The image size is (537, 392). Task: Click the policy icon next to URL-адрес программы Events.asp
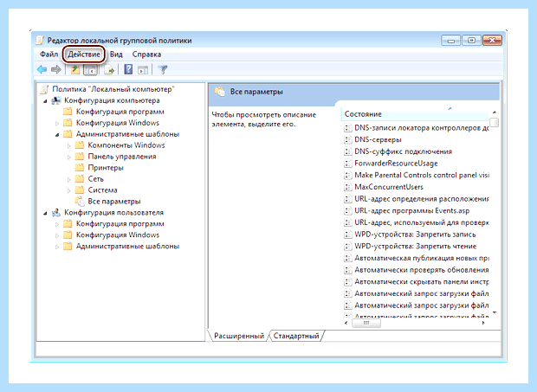point(347,210)
